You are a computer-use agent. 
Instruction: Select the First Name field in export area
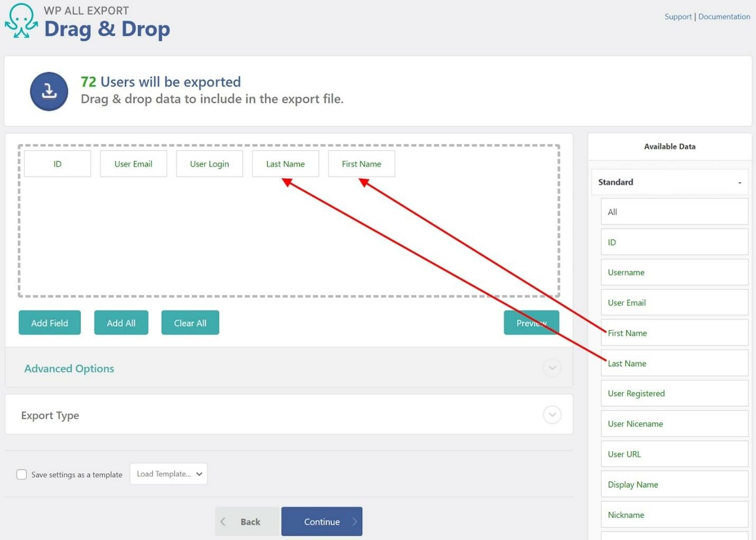[361, 164]
